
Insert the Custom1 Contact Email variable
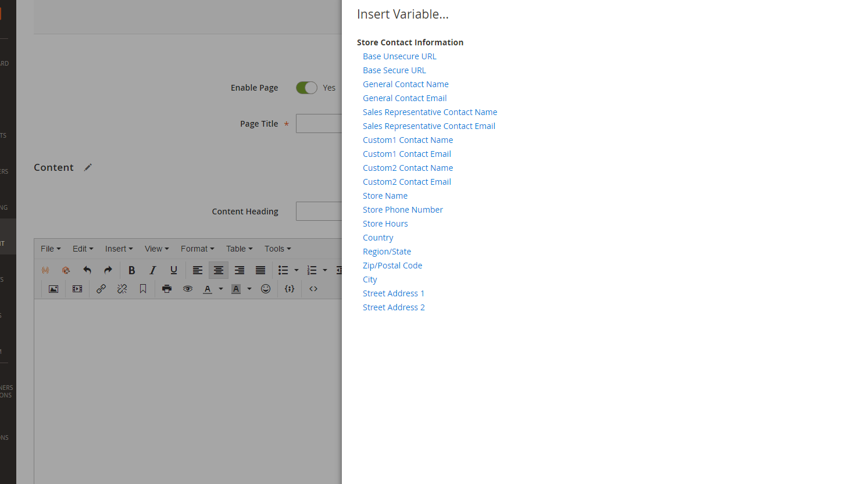pos(407,154)
